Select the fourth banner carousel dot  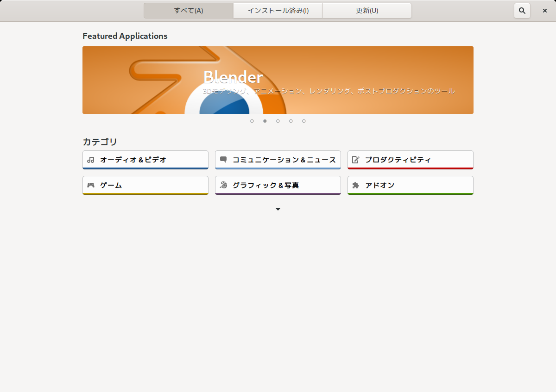point(291,121)
